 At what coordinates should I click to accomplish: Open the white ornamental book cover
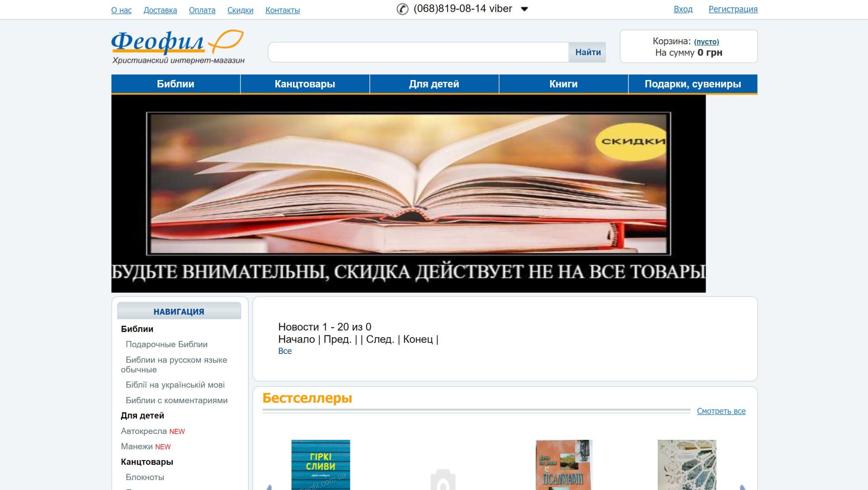[x=687, y=465]
